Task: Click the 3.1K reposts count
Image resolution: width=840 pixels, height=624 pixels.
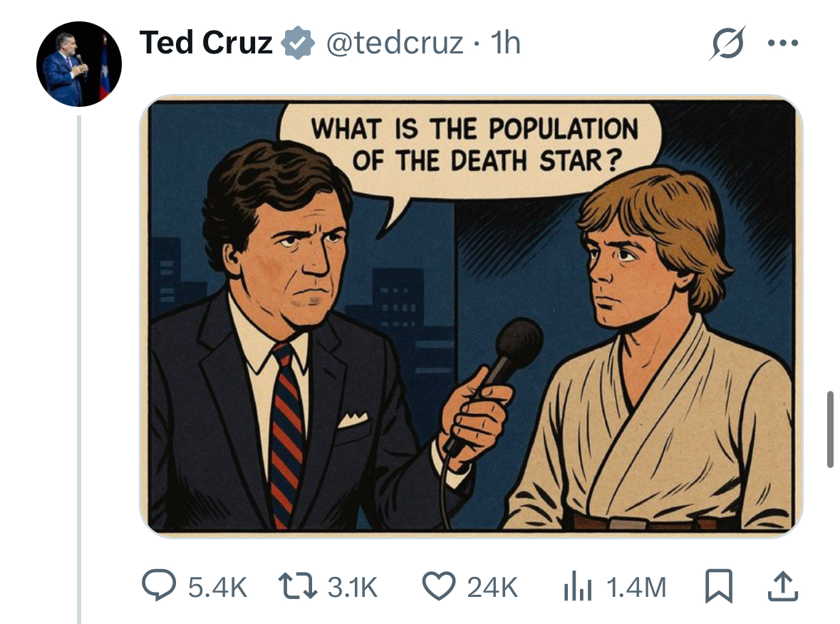Action: pyautogui.click(x=353, y=587)
